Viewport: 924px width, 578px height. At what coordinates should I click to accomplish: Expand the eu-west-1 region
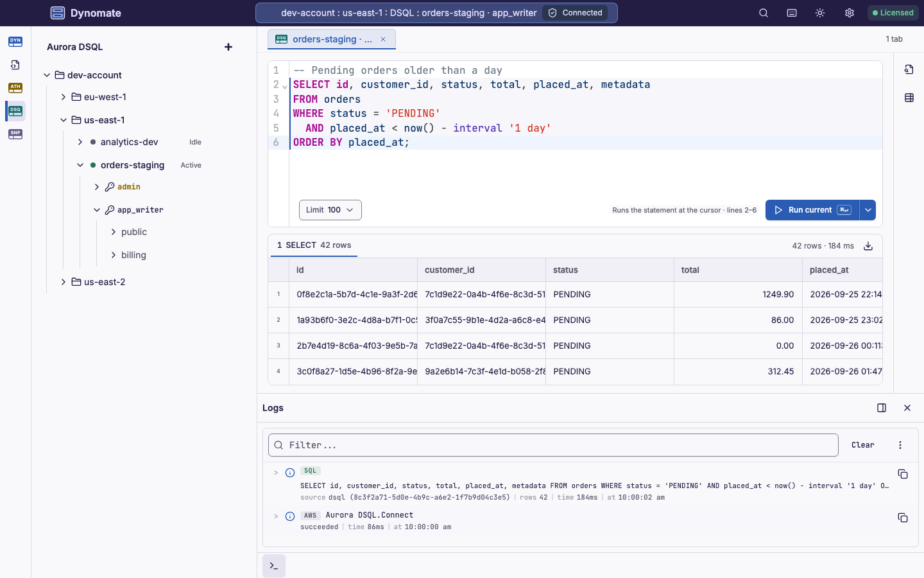[64, 97]
